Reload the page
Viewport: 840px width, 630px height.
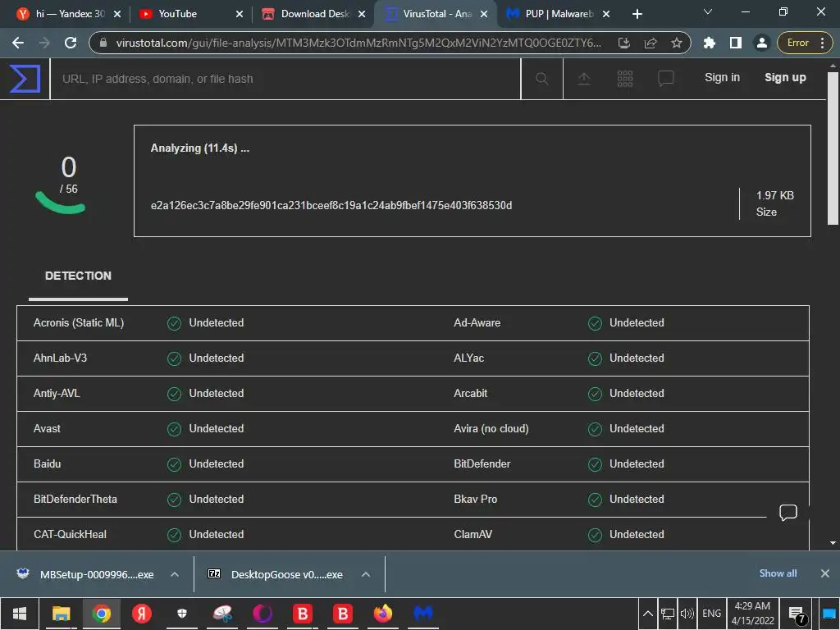pos(71,43)
